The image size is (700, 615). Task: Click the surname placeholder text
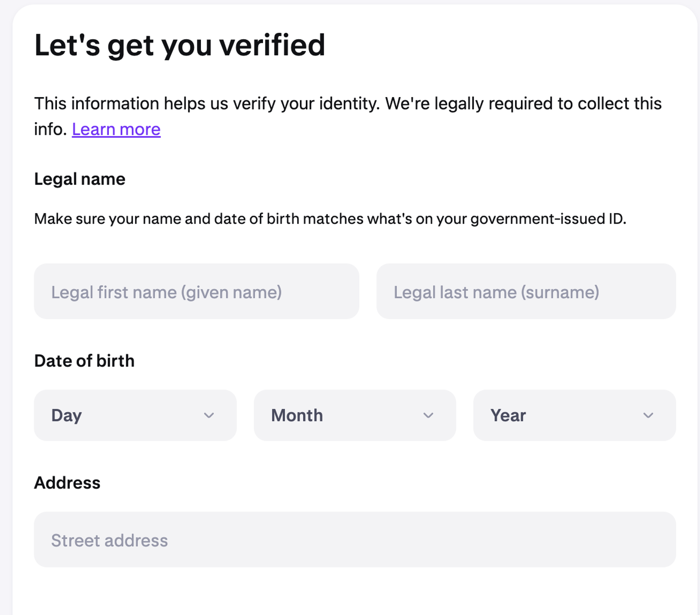click(x=496, y=292)
